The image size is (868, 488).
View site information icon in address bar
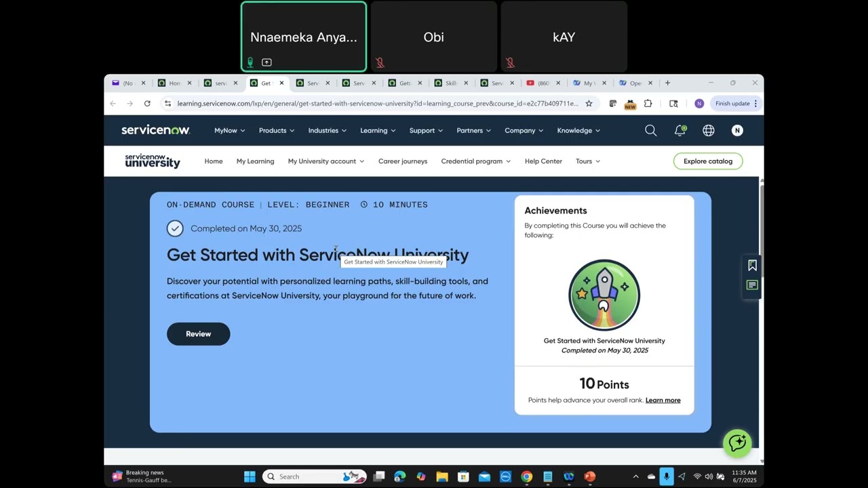[x=167, y=104]
